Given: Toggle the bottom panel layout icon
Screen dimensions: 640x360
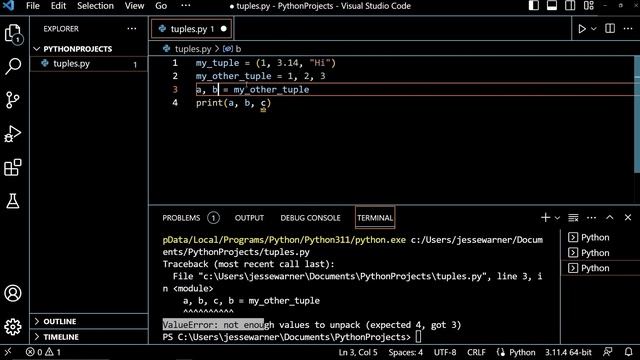Looking at the screenshot, I should 552,5.
